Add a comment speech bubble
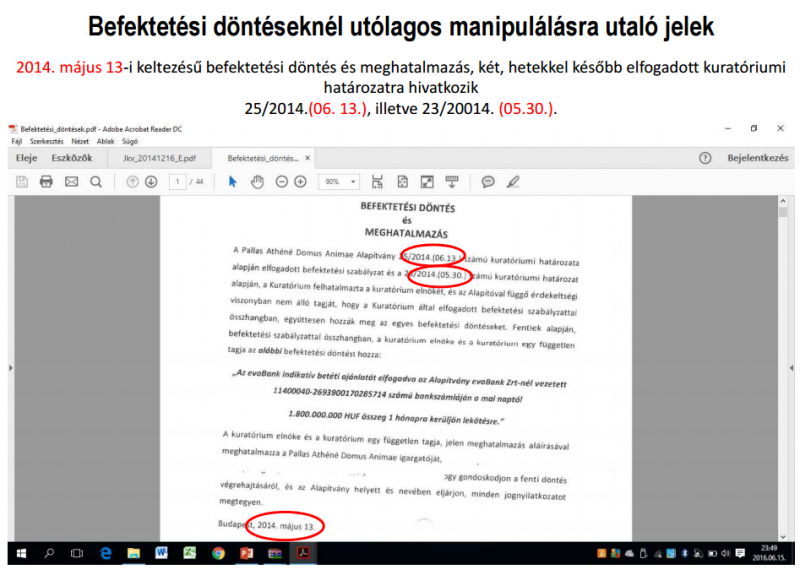Screen dimensions: 800x575 click(488, 182)
